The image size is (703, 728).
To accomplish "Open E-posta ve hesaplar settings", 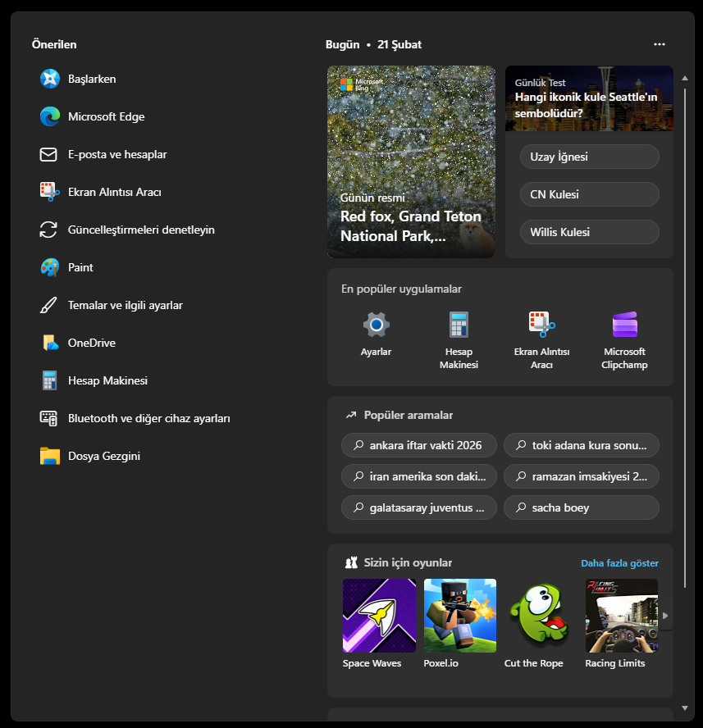I will pos(103,155).
